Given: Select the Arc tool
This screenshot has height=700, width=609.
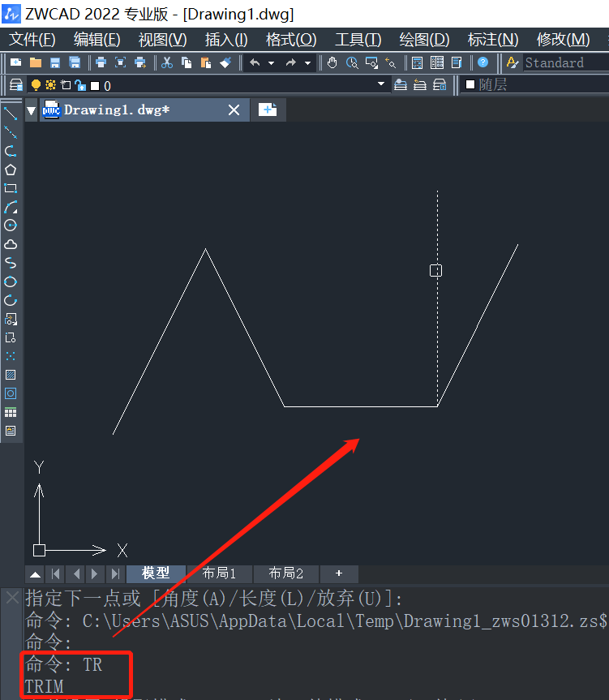Looking at the screenshot, I should (11, 207).
